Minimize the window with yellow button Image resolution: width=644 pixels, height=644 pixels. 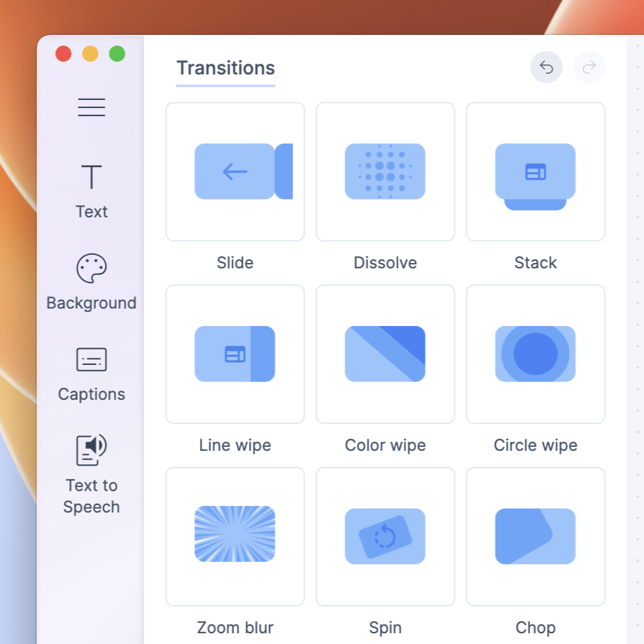[x=91, y=54]
